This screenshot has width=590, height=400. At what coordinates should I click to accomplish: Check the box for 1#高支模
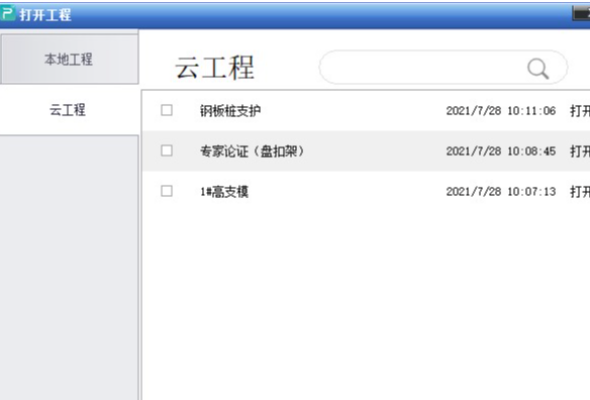167,191
